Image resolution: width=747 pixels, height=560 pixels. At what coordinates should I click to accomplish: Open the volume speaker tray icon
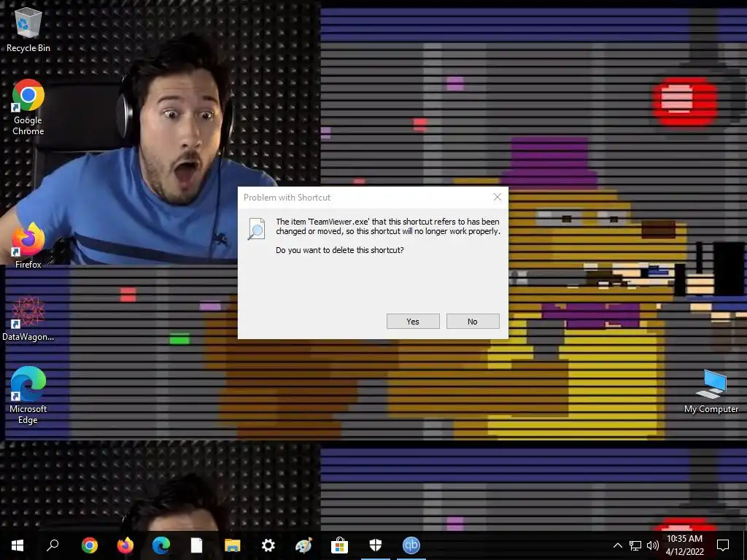[x=653, y=545]
